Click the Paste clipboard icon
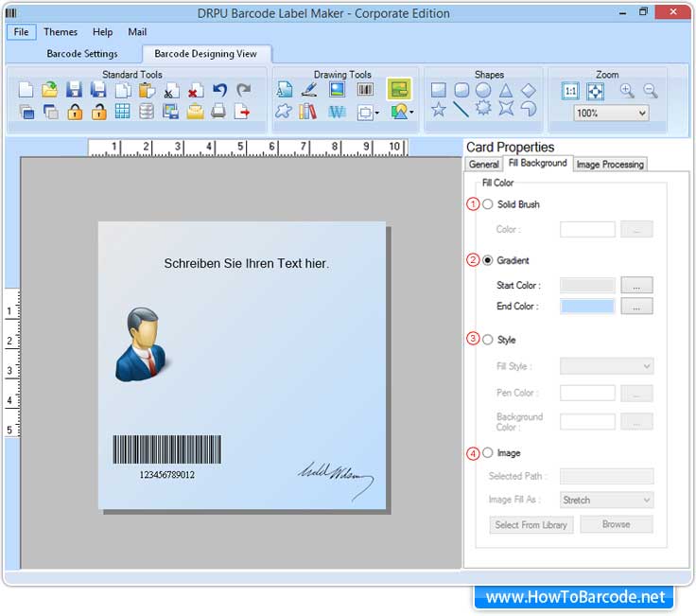 pyautogui.click(x=147, y=90)
